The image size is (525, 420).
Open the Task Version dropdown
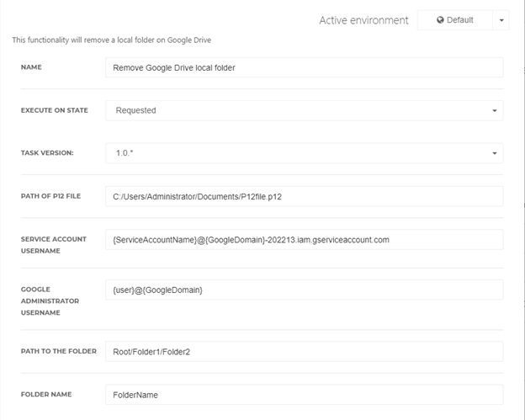coord(304,153)
